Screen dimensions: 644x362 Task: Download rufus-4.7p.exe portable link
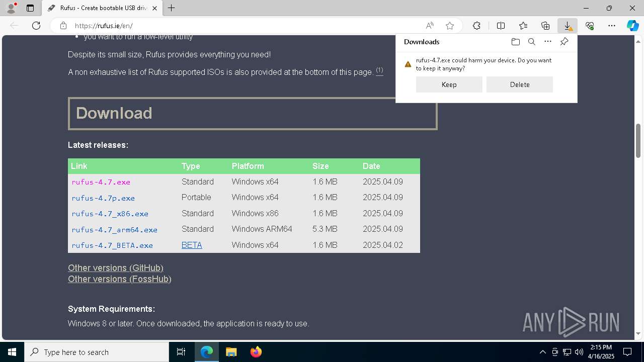[x=103, y=198]
